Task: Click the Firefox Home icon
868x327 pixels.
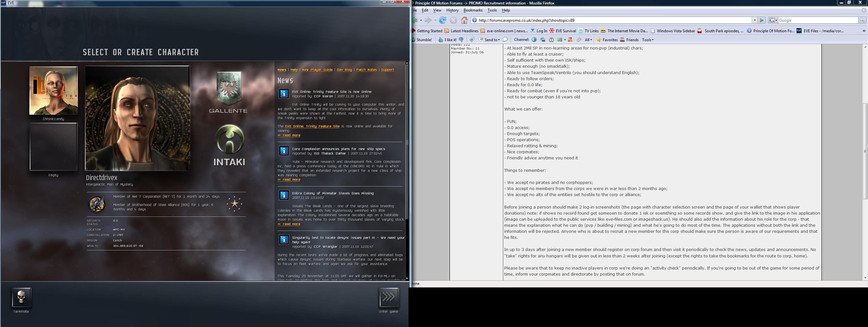Action: tap(464, 20)
